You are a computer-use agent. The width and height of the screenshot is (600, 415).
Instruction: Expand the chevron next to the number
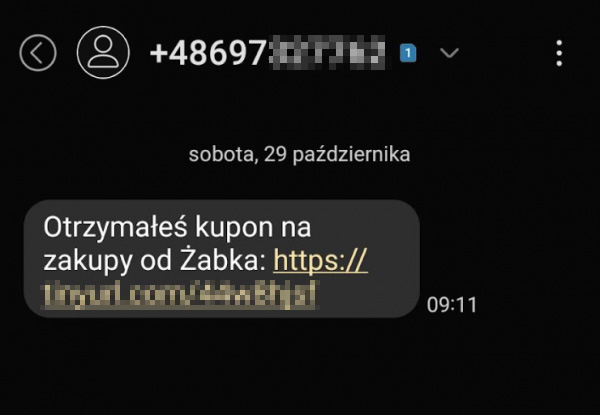[449, 53]
